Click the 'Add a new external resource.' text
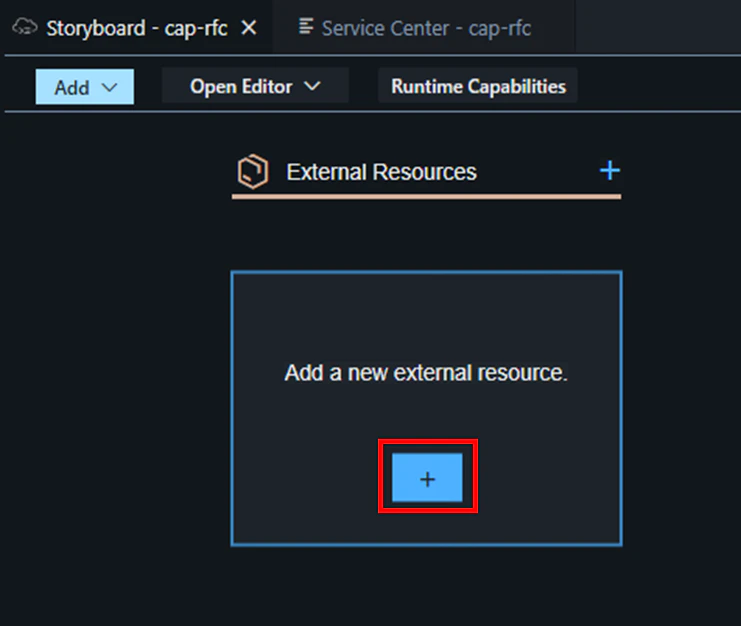Screen dimensions: 741x626 tap(426, 373)
